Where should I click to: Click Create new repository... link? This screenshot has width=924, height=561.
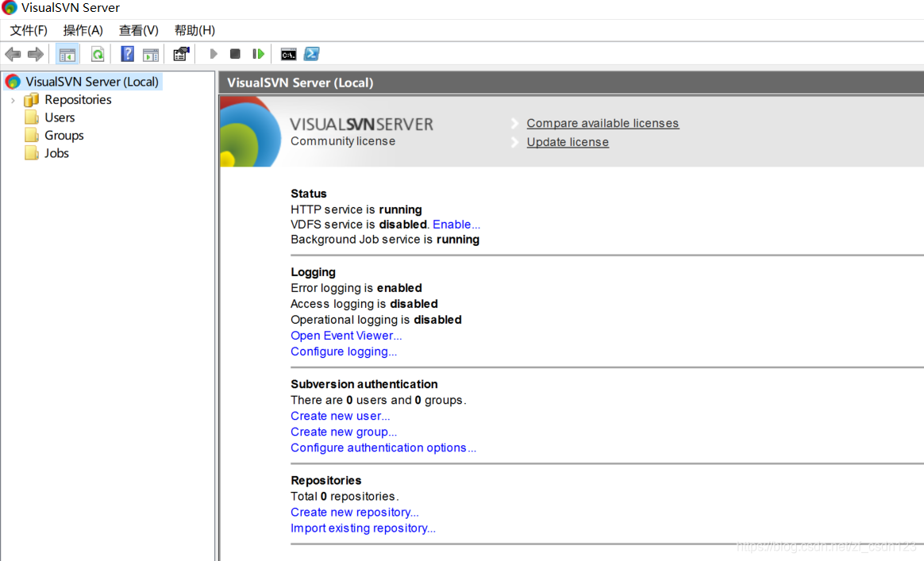tap(354, 512)
